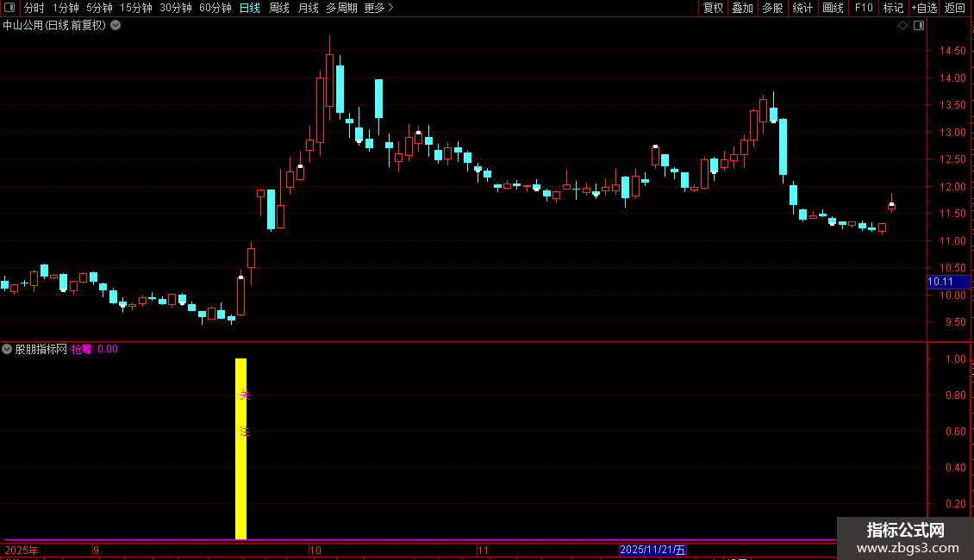974x560 pixels.
Task: Open the 多股 multi-stock view
Action: click(772, 8)
